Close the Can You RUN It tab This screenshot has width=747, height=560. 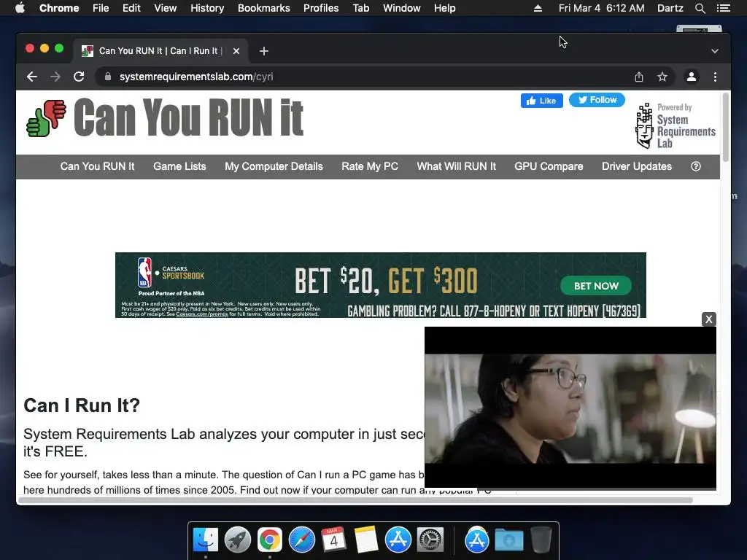click(x=236, y=51)
